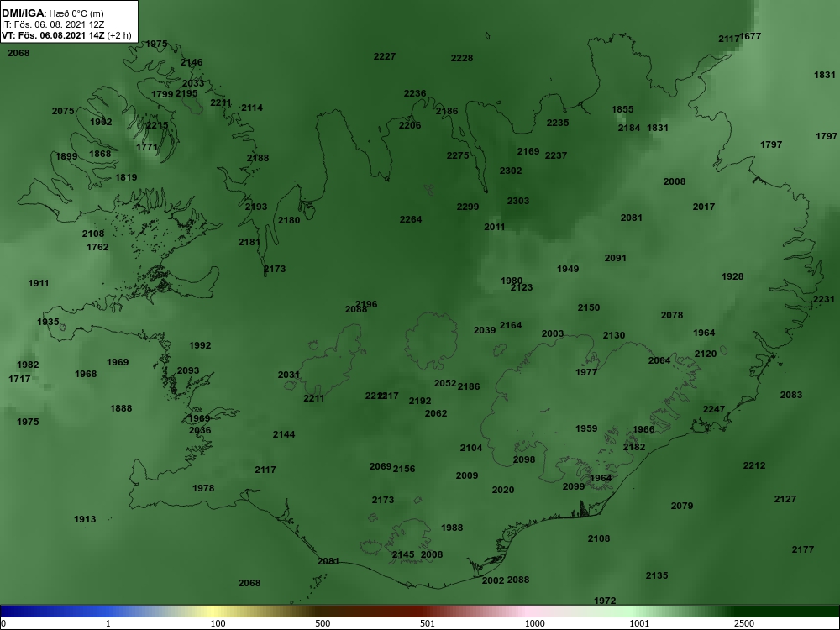Click the map value 2247
This screenshot has width=840, height=630.
tap(713, 409)
